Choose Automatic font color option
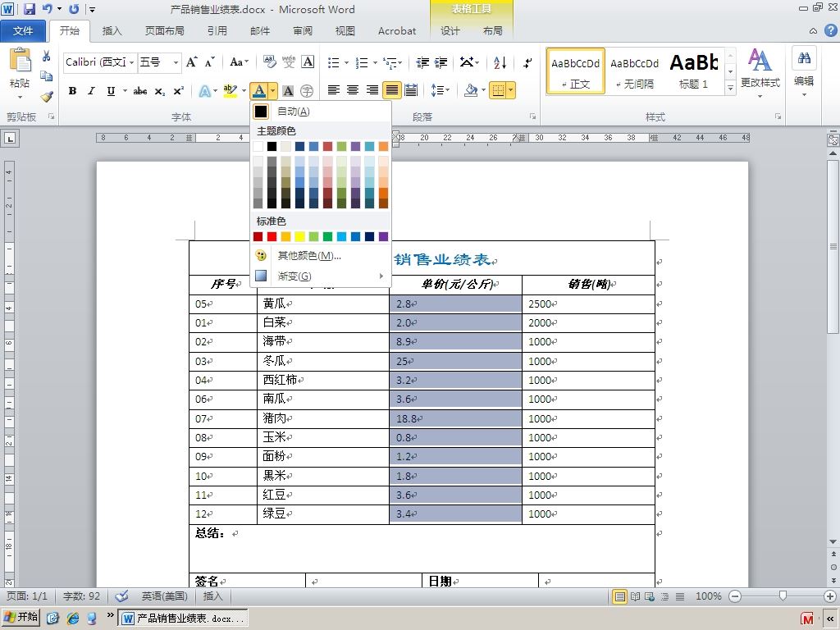Image resolution: width=840 pixels, height=630 pixels. [321, 112]
